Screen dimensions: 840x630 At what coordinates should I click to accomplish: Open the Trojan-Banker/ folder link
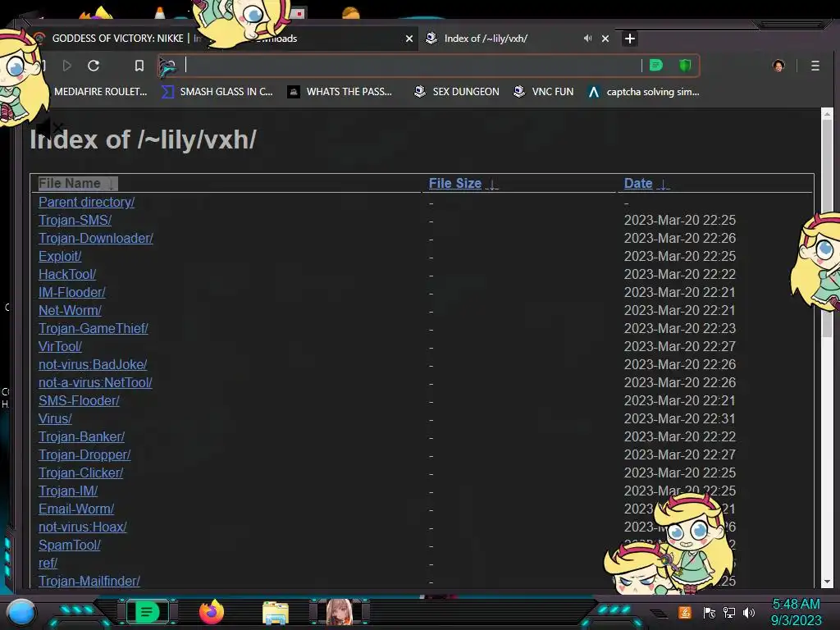point(81,436)
